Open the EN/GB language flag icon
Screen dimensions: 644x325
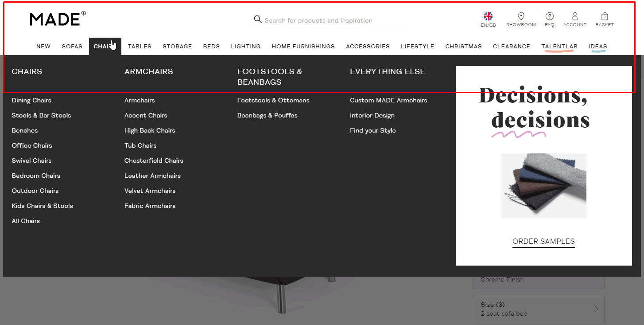488,16
